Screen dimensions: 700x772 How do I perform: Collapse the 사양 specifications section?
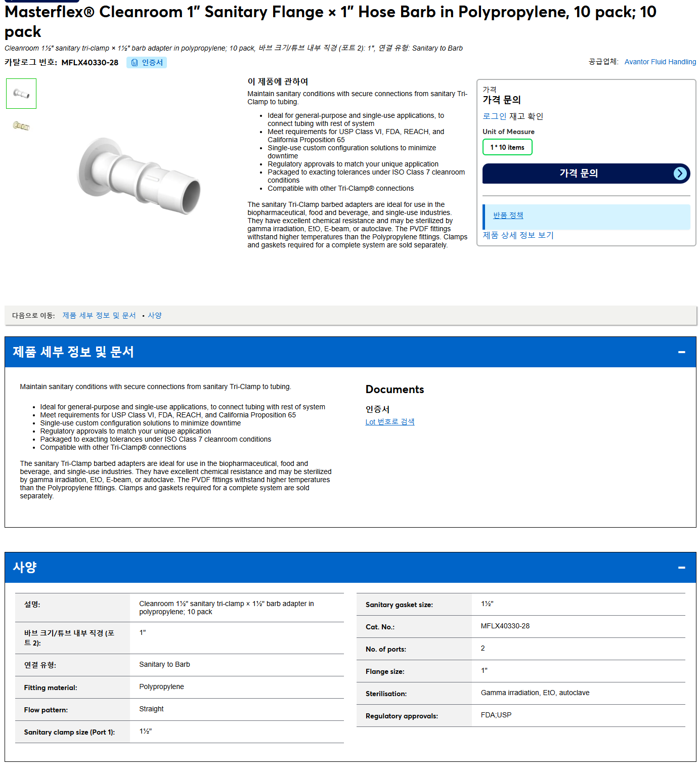[682, 568]
